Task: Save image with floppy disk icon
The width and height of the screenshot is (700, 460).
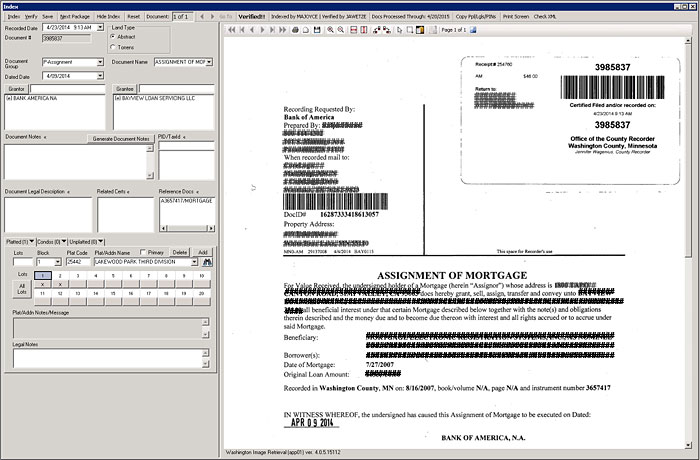Action: pos(317,30)
